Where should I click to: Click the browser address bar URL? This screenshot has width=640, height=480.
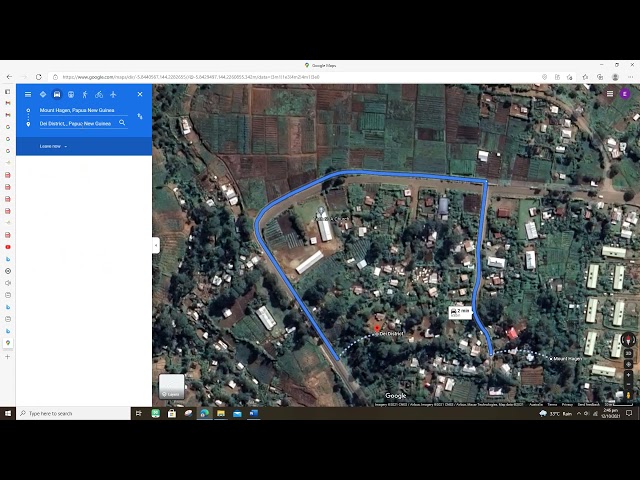click(191, 77)
